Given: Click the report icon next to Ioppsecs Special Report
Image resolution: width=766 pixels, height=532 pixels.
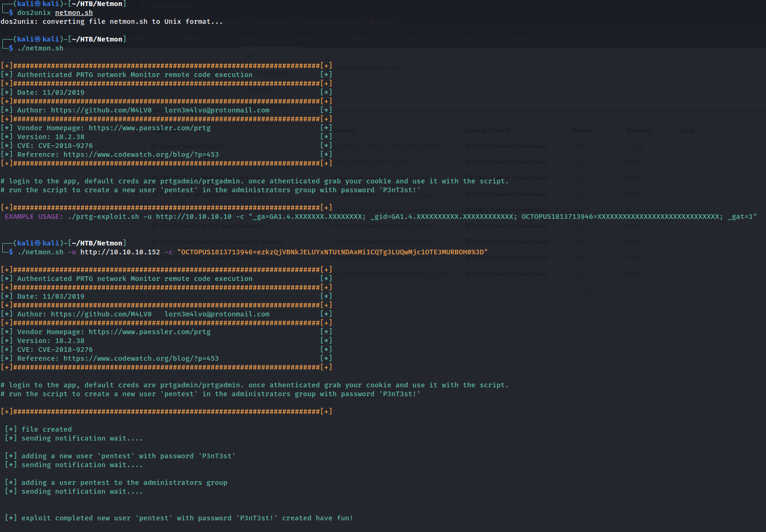Looking at the screenshot, I should point(155,146).
